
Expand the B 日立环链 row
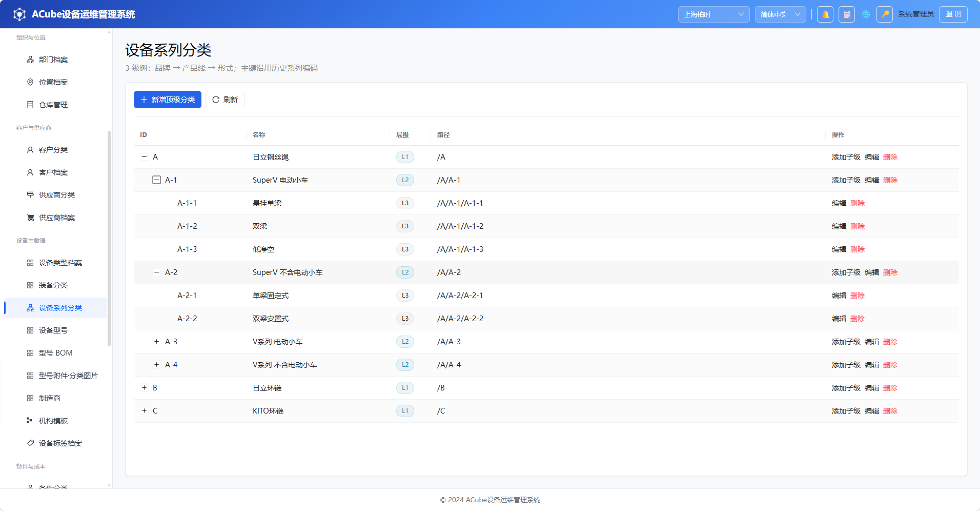click(x=144, y=388)
